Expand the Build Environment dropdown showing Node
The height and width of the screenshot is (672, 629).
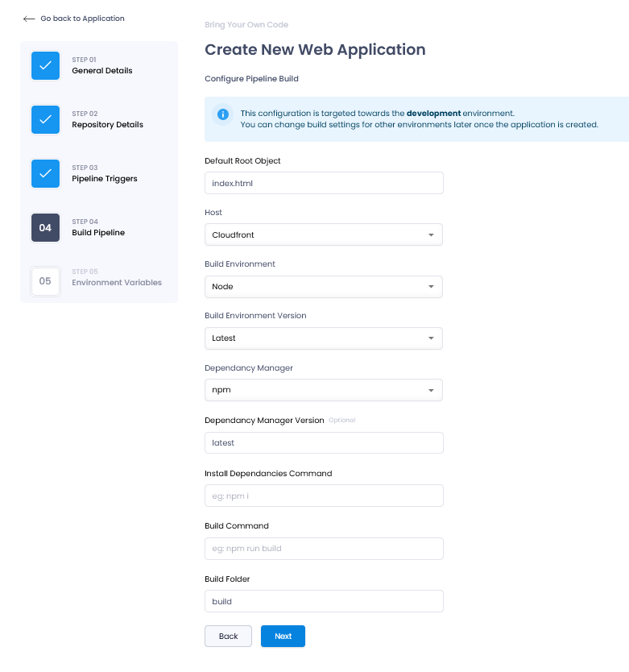point(324,286)
